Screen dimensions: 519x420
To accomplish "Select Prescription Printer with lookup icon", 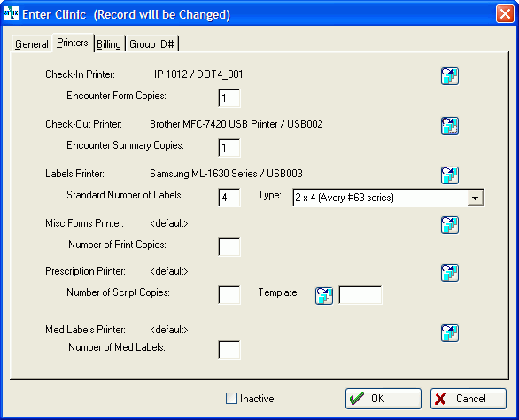I will (450, 273).
